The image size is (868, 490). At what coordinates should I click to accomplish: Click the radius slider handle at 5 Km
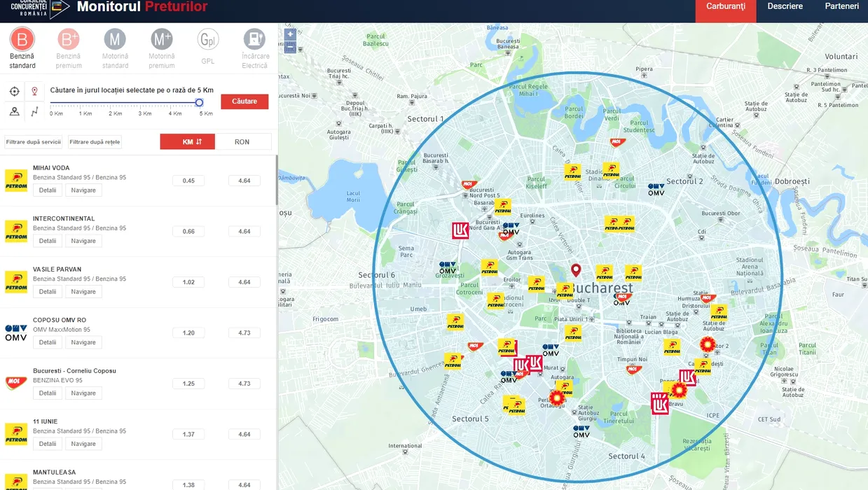click(199, 103)
